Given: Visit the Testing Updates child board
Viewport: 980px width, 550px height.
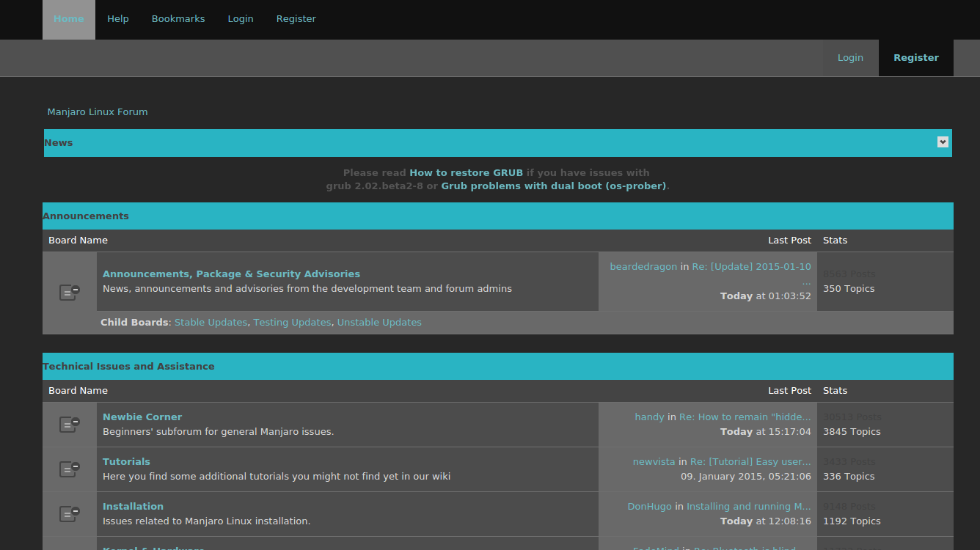Looking at the screenshot, I should coord(292,322).
